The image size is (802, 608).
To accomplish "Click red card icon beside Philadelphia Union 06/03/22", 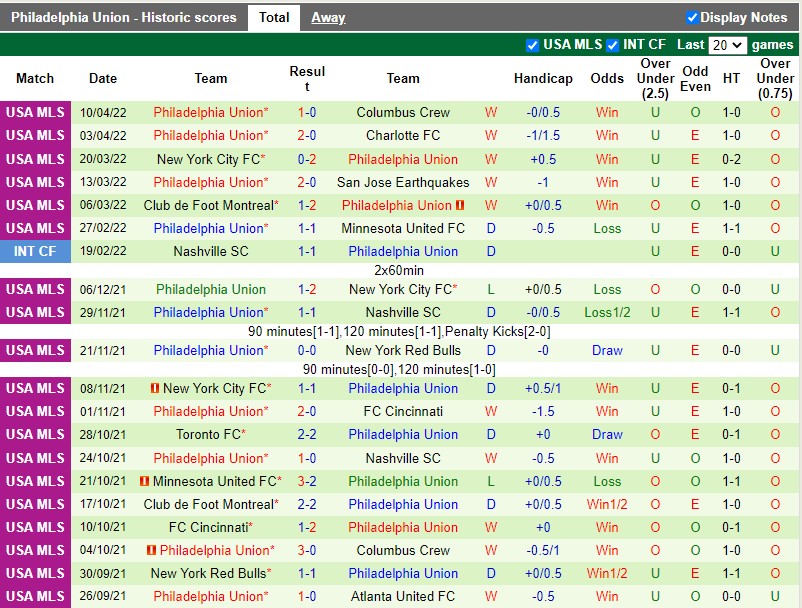I will coord(460,205).
